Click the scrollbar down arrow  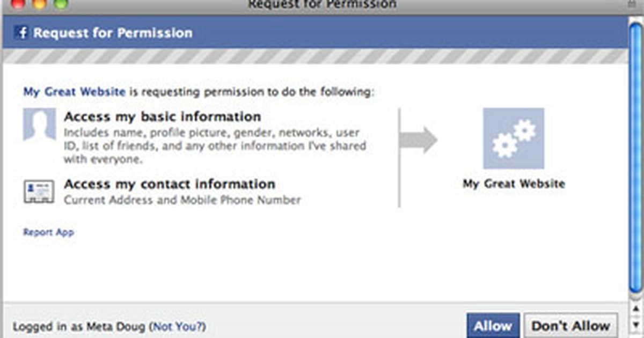(x=635, y=325)
